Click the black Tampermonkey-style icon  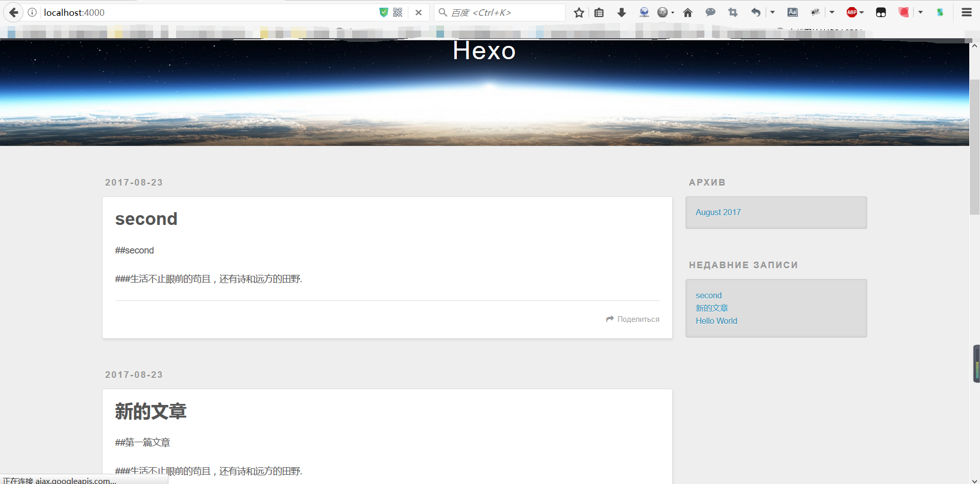click(x=881, y=12)
